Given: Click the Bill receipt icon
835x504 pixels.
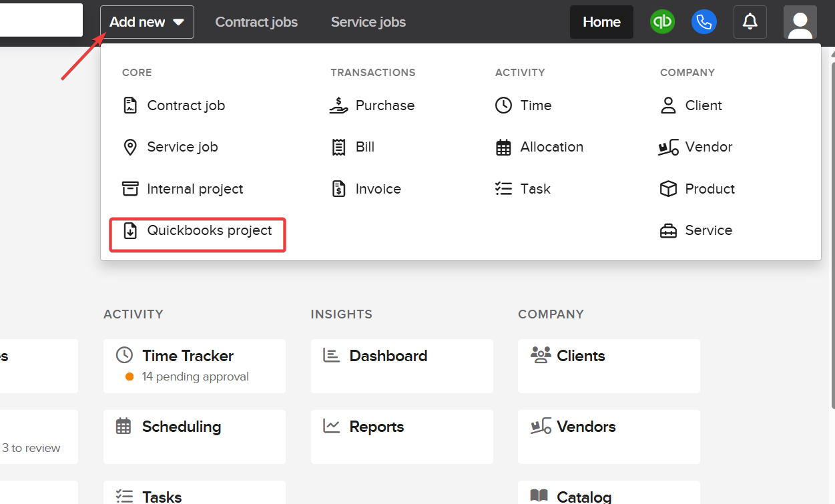Looking at the screenshot, I should tap(338, 146).
